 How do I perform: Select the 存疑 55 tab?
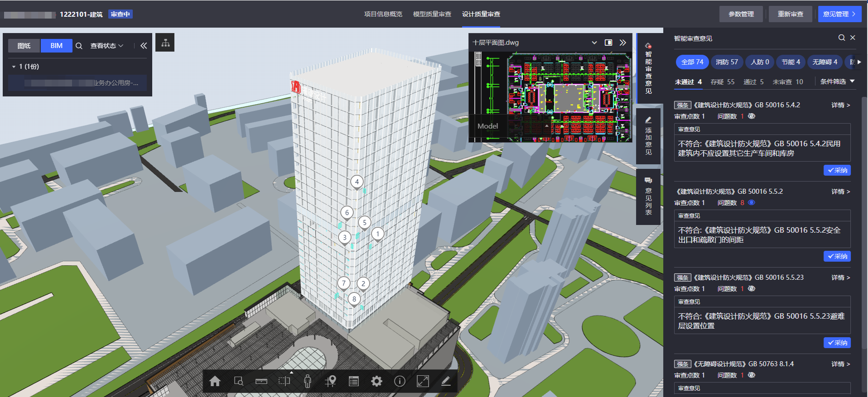click(722, 82)
